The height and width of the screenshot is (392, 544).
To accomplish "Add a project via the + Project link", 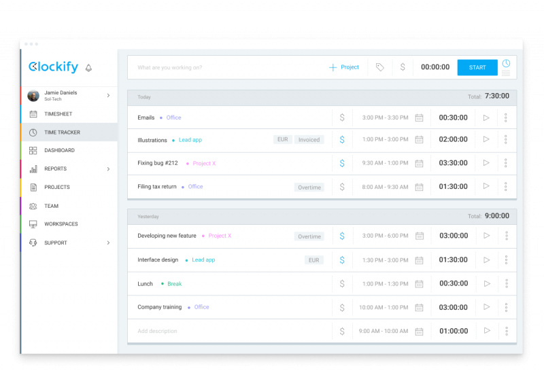I will [x=344, y=67].
